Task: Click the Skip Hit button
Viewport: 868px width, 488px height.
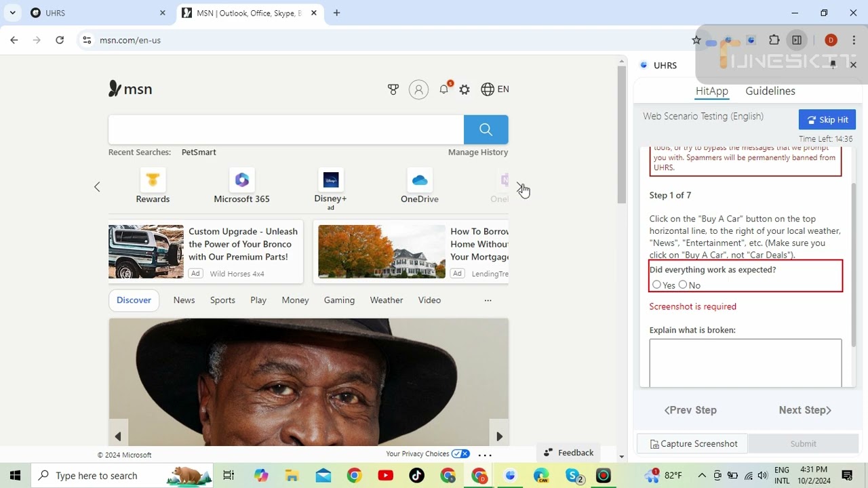Action: point(827,120)
